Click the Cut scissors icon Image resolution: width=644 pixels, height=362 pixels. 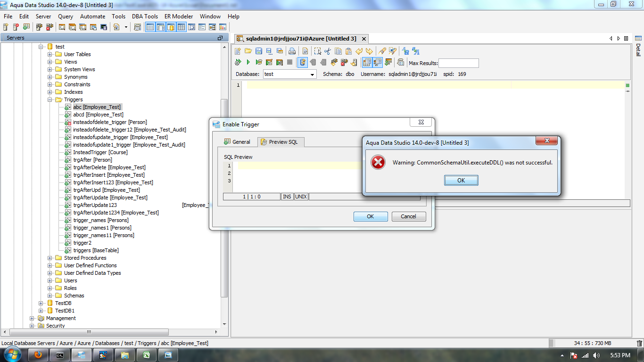coord(328,51)
